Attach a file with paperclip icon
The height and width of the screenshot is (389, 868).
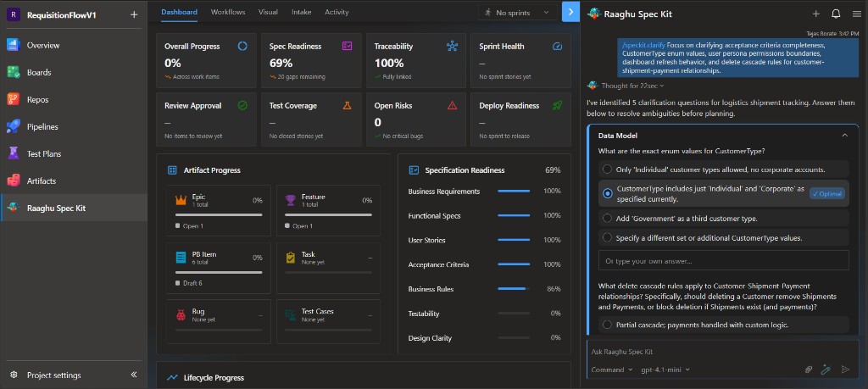point(808,369)
